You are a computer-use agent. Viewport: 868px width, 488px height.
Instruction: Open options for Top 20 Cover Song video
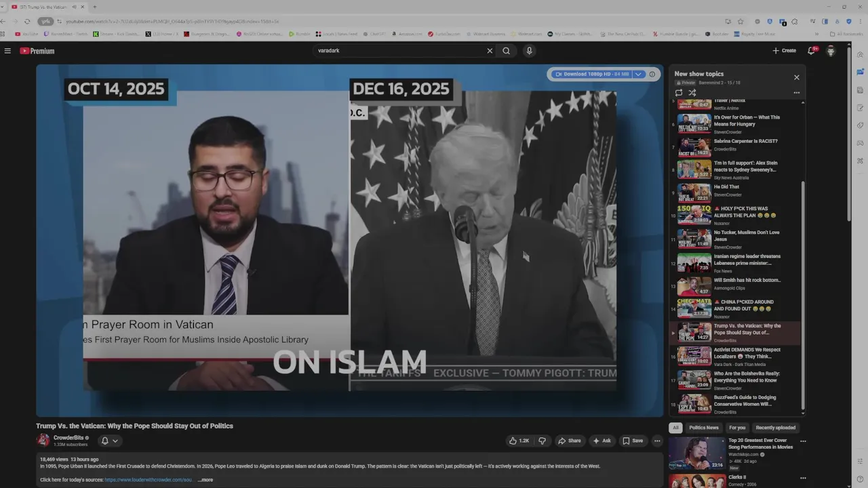tap(803, 441)
